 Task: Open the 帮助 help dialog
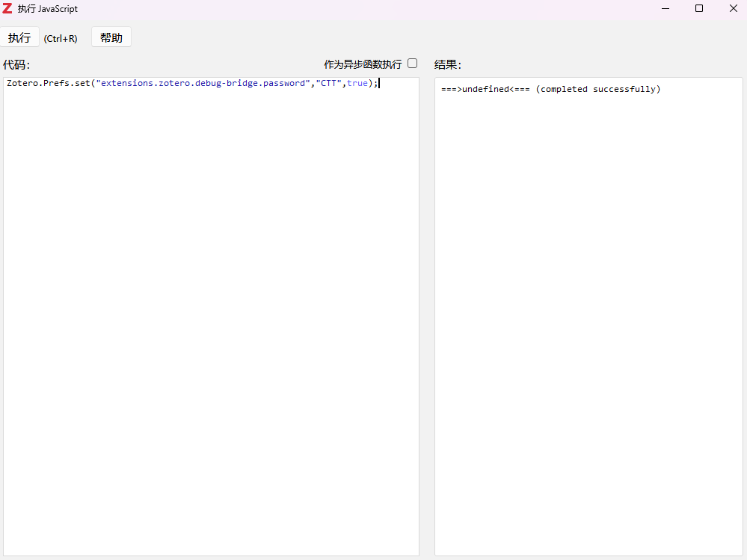(x=111, y=37)
